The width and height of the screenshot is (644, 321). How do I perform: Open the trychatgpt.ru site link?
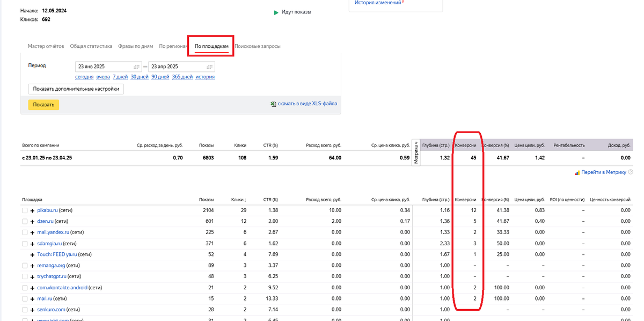click(x=52, y=276)
